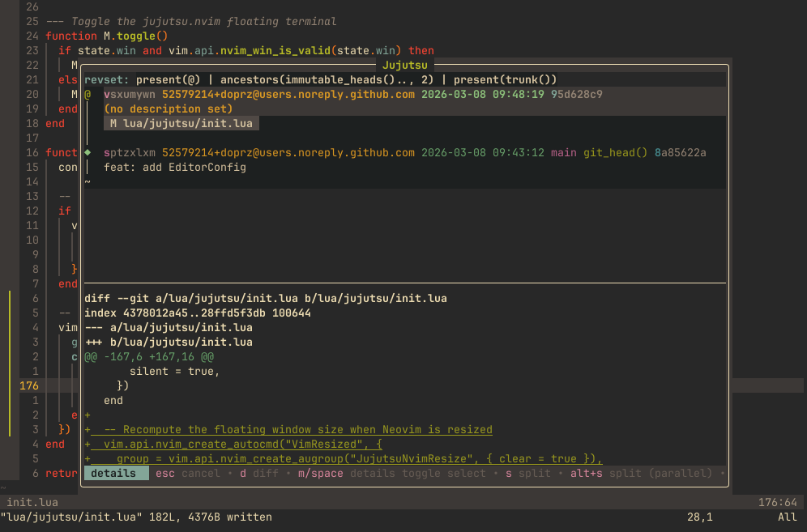Screen dimensions: 807x532
Task: Click timestamp 2026-03-08 09:43:12
Action: click(x=483, y=153)
